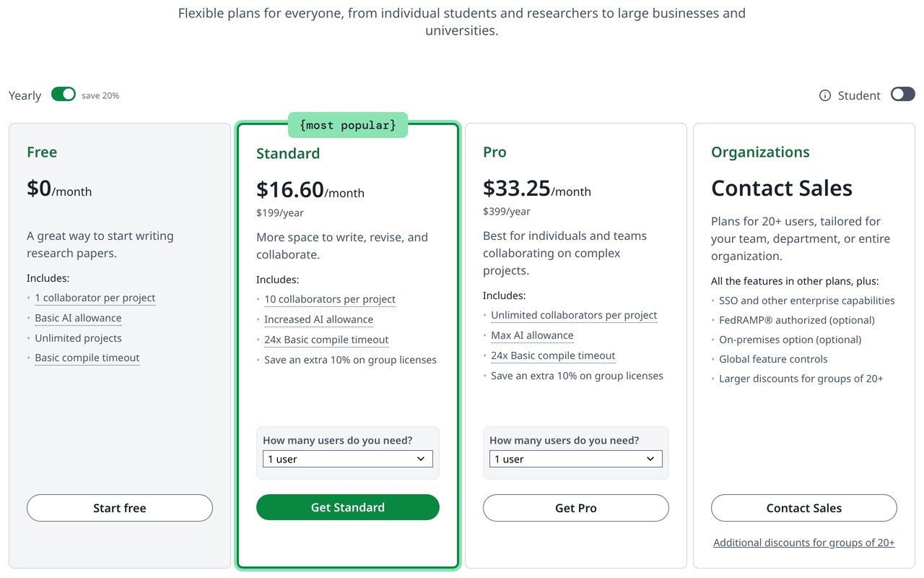Viewport: 924px width, 578px height.
Task: Click the Standard dropdown chevron arrow
Action: (422, 459)
